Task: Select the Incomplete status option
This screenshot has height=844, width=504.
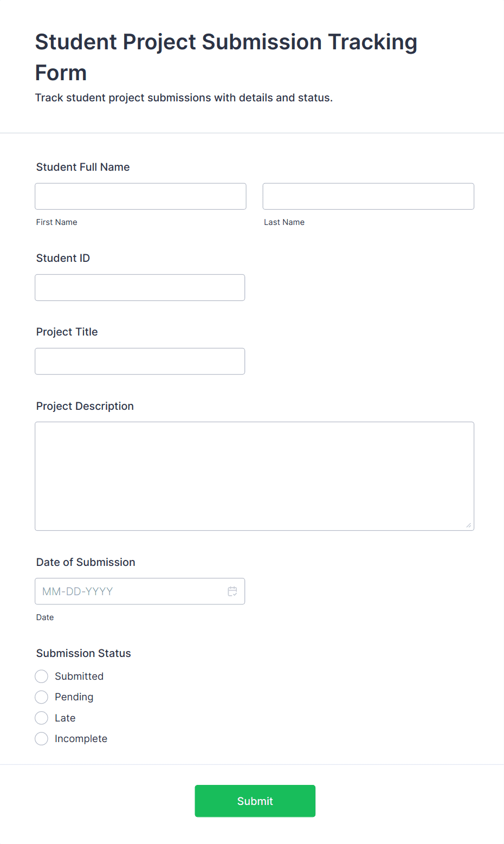Action: pyautogui.click(x=41, y=738)
